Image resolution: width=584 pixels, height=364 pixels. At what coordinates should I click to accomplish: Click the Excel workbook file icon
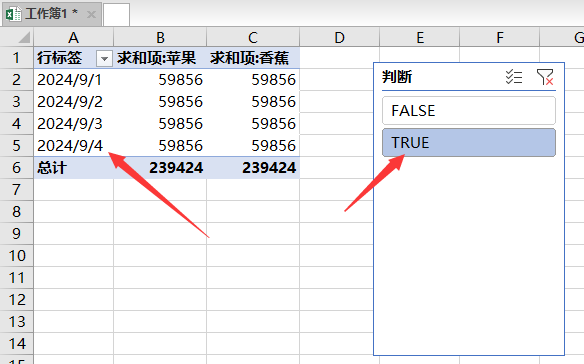pos(13,14)
